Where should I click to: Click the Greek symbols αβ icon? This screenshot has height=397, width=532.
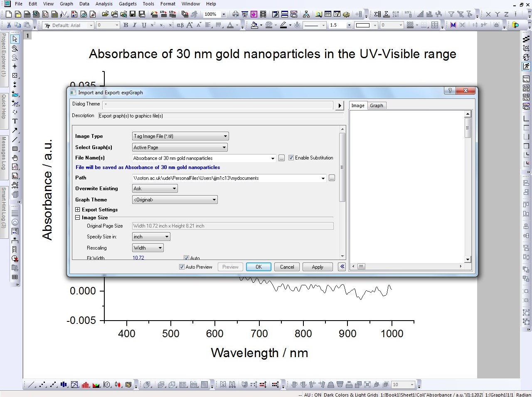[180, 25]
